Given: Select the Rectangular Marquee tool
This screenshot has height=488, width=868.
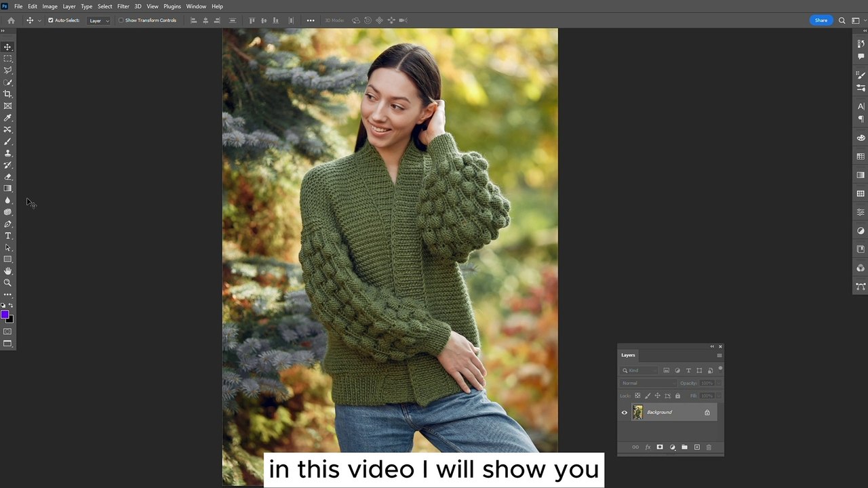Looking at the screenshot, I should tap(7, 59).
